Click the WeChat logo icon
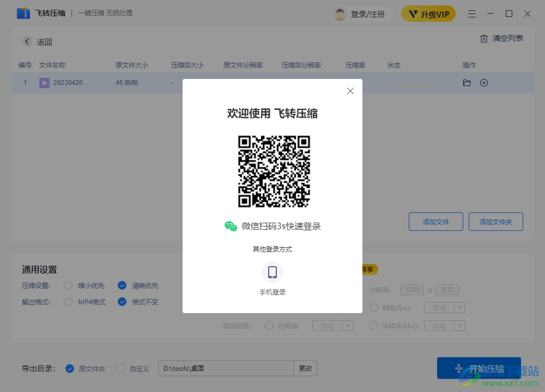545x392 pixels. point(231,226)
